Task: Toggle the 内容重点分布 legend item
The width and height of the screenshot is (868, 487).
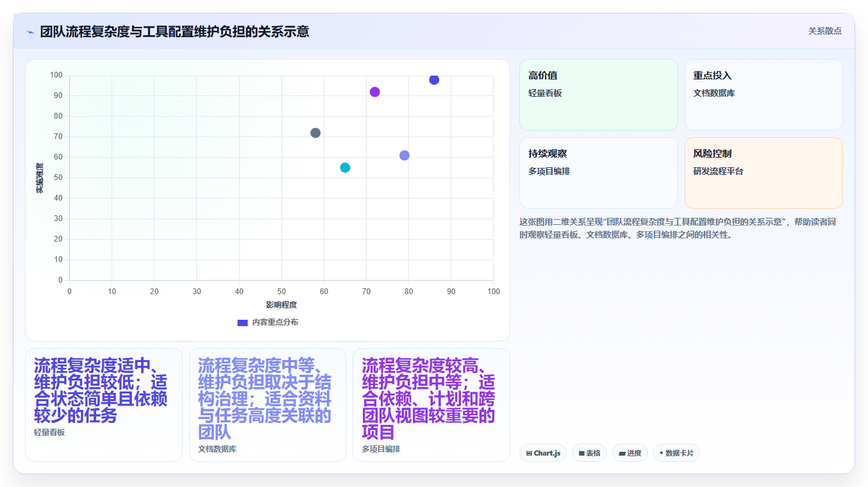Action: [x=267, y=322]
